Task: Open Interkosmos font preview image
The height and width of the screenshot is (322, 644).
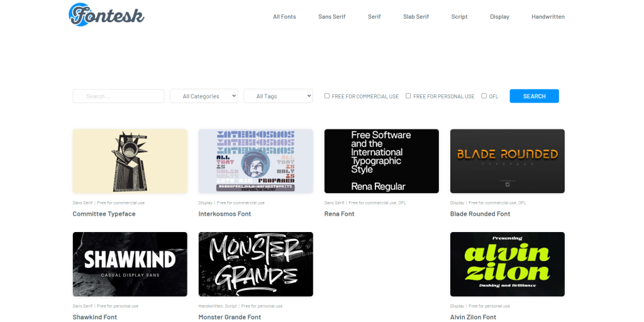Action: click(x=256, y=161)
